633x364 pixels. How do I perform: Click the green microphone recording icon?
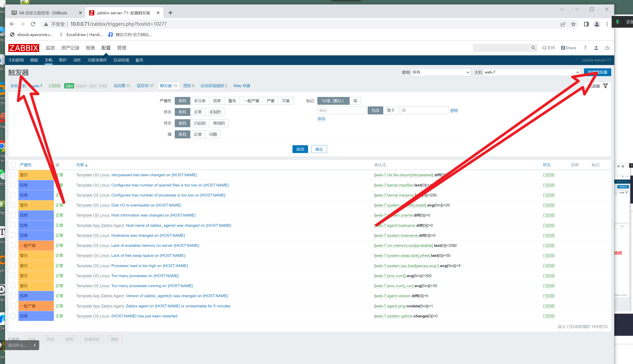tap(617, 22)
